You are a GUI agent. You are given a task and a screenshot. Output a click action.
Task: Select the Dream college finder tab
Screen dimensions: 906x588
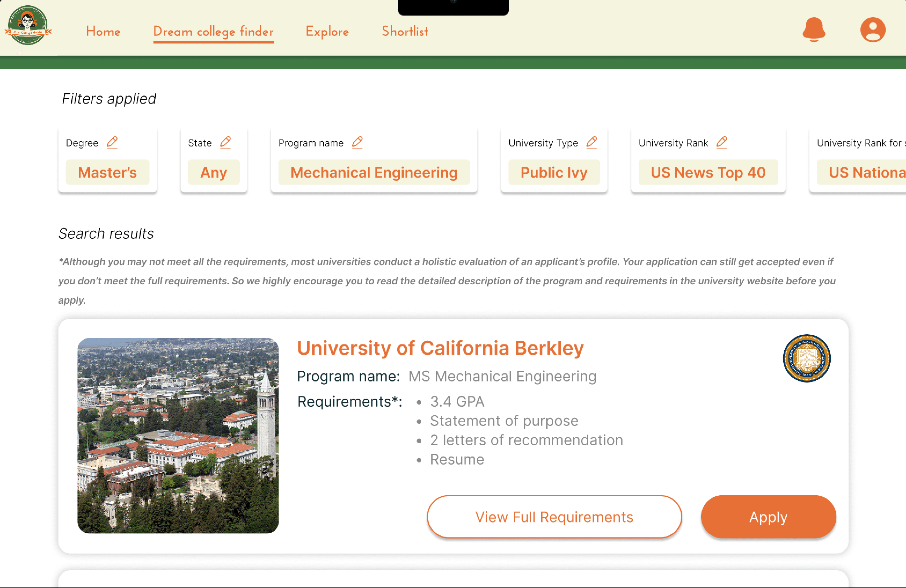pos(213,32)
